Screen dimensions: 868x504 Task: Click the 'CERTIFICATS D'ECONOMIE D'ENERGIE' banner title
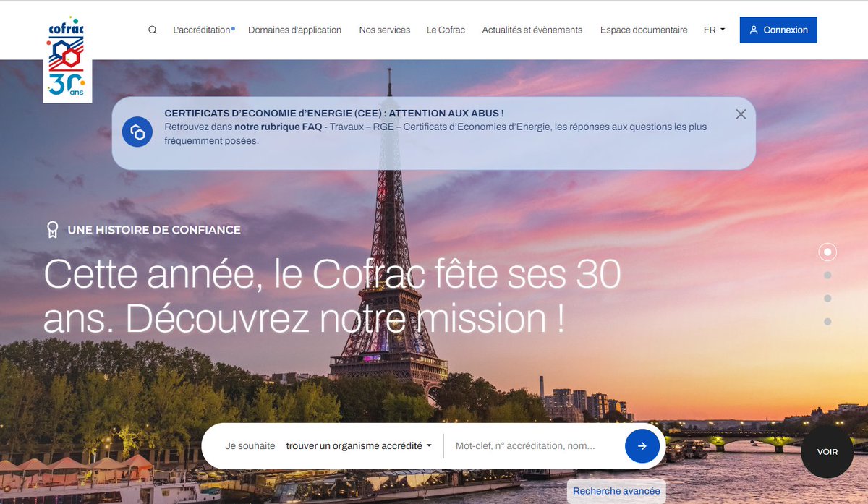pos(334,114)
